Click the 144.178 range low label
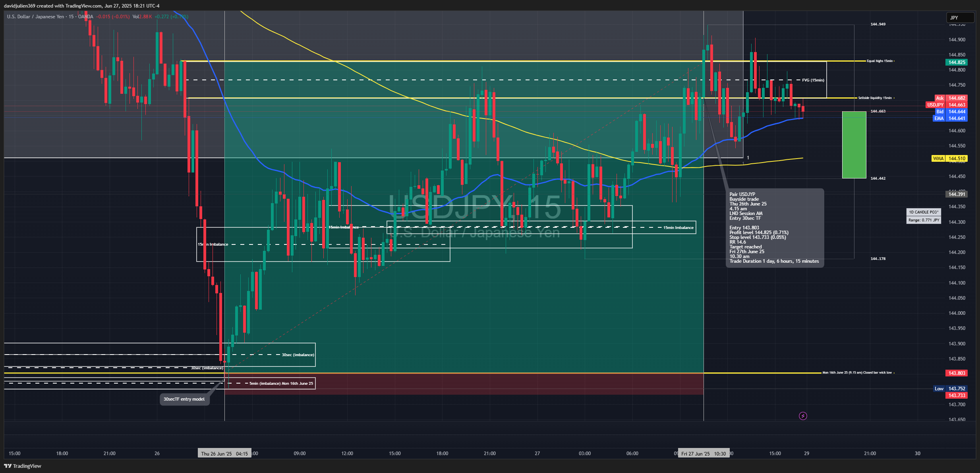Screen dimensions: 980x473 [x=878, y=259]
